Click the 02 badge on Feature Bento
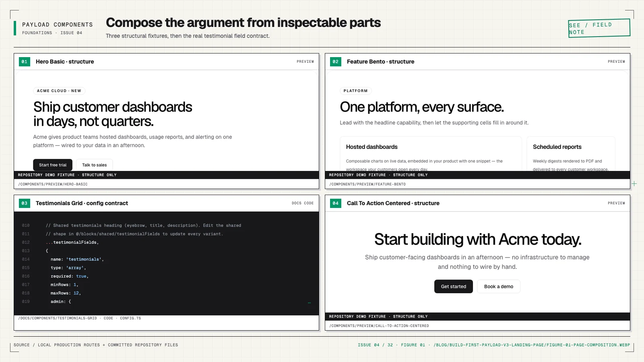 (336, 62)
